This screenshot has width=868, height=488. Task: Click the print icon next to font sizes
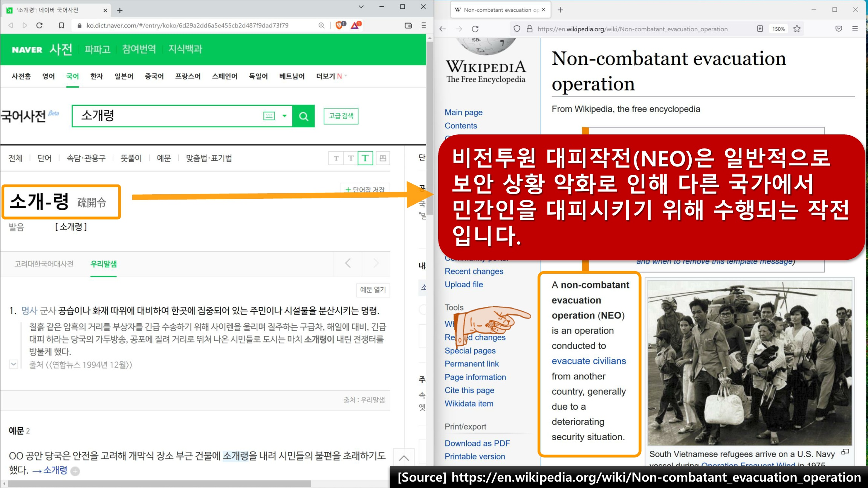[383, 158]
